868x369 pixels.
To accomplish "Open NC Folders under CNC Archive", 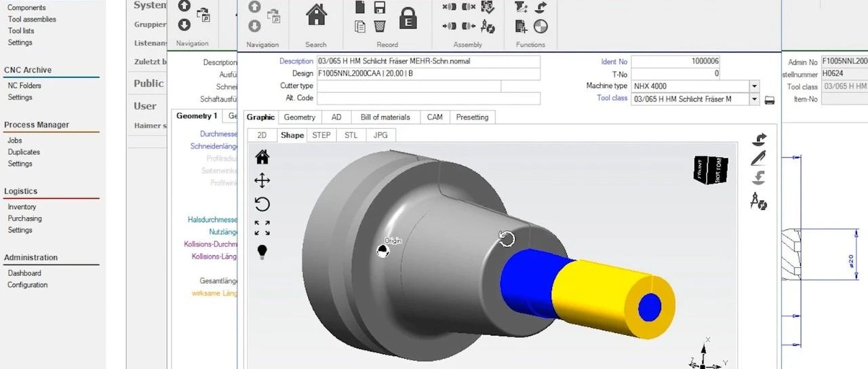I will click(24, 85).
